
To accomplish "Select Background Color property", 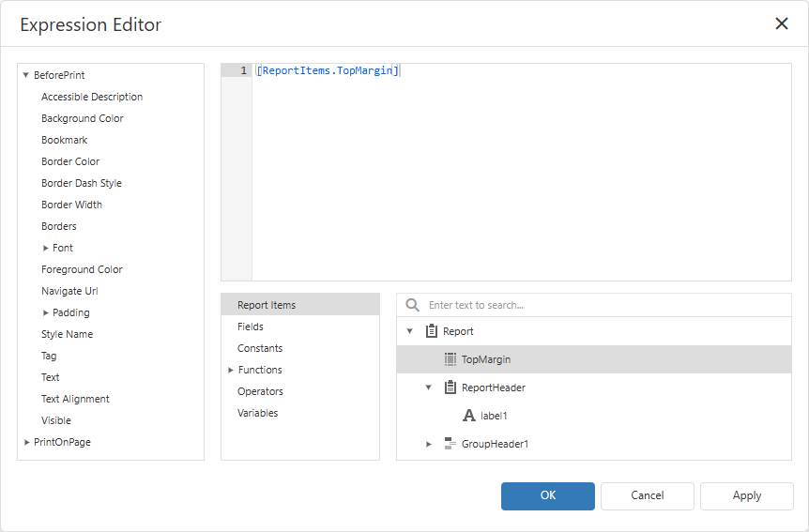I will pyautogui.click(x=82, y=118).
